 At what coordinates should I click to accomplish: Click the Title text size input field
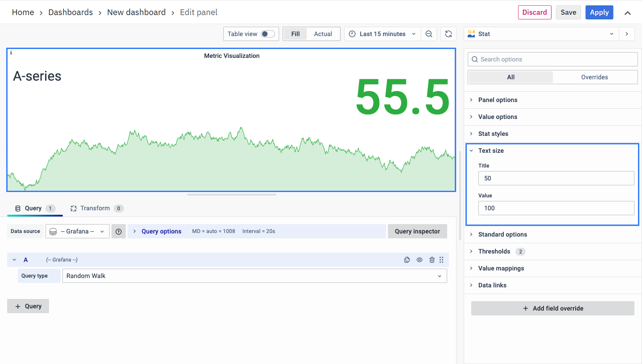[x=556, y=178]
